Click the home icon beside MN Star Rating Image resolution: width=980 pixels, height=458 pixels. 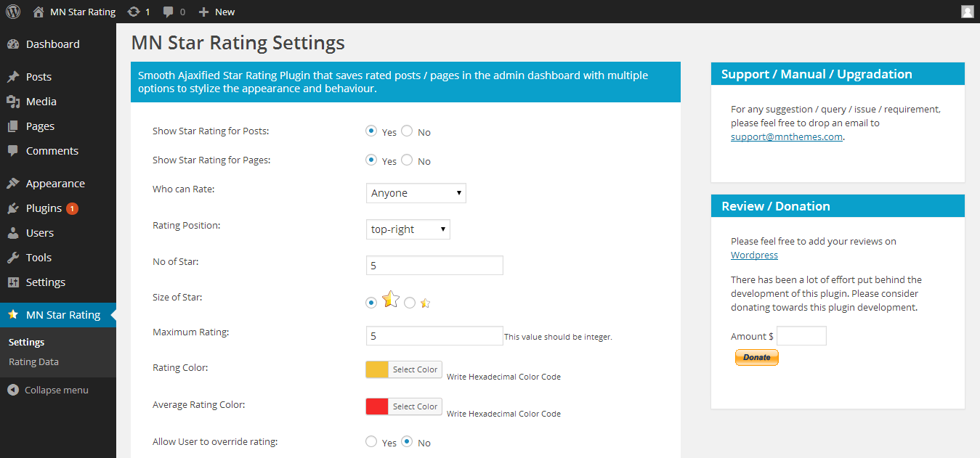point(39,12)
